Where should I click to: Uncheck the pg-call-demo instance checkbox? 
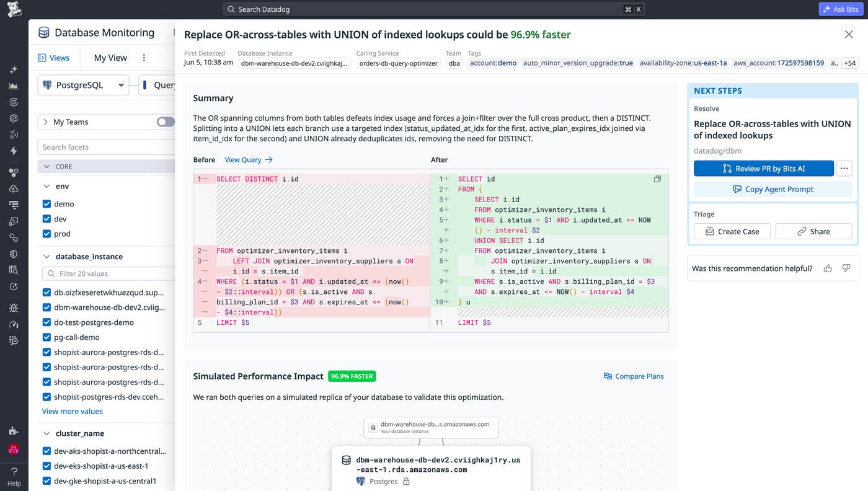46,337
